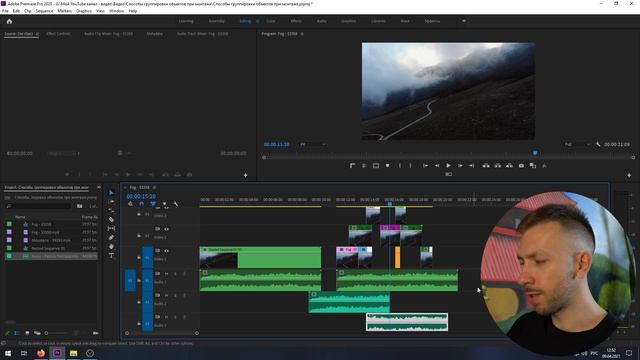The image size is (640, 360).
Task: Play the Program monitor
Action: (x=448, y=166)
